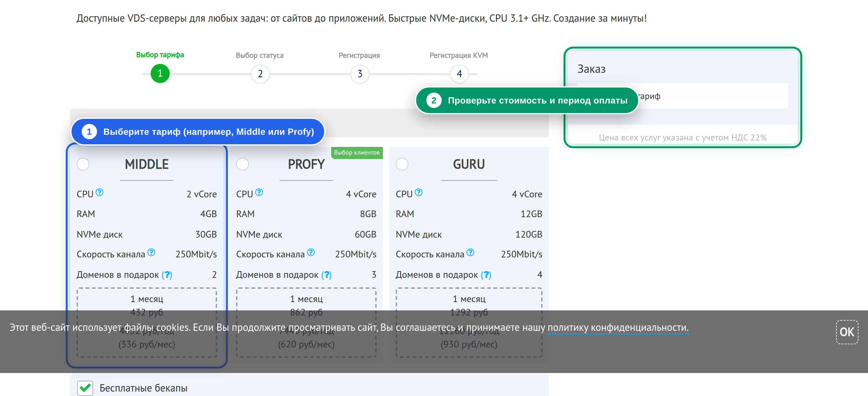868x396 pixels.
Task: Open Доменов в подарок hint in MIDDLE card
Action: click(167, 275)
